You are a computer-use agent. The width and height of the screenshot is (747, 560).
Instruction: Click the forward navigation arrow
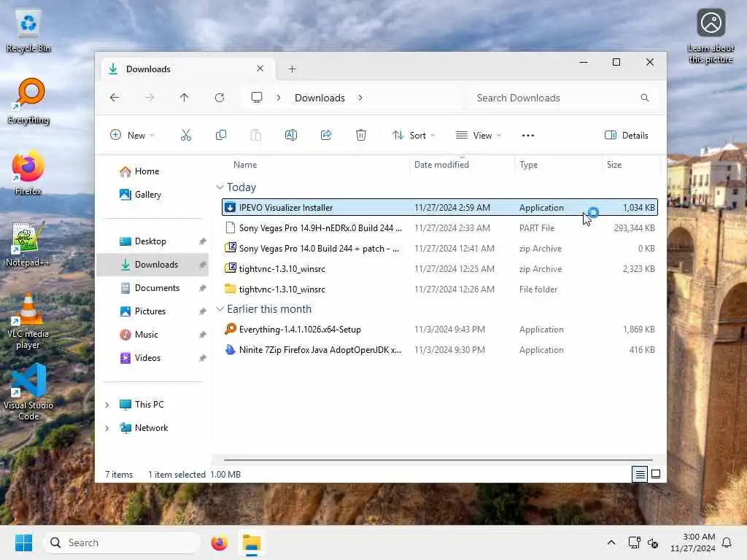(x=150, y=98)
